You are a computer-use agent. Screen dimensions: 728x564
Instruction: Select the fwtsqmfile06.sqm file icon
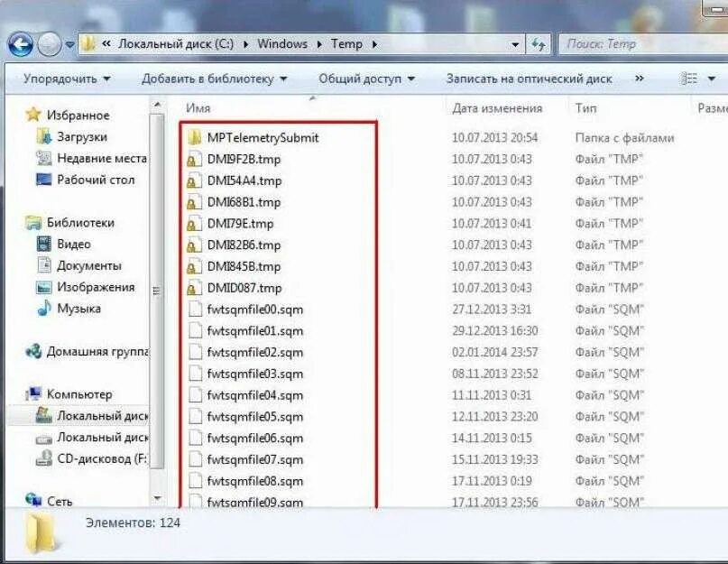point(196,438)
